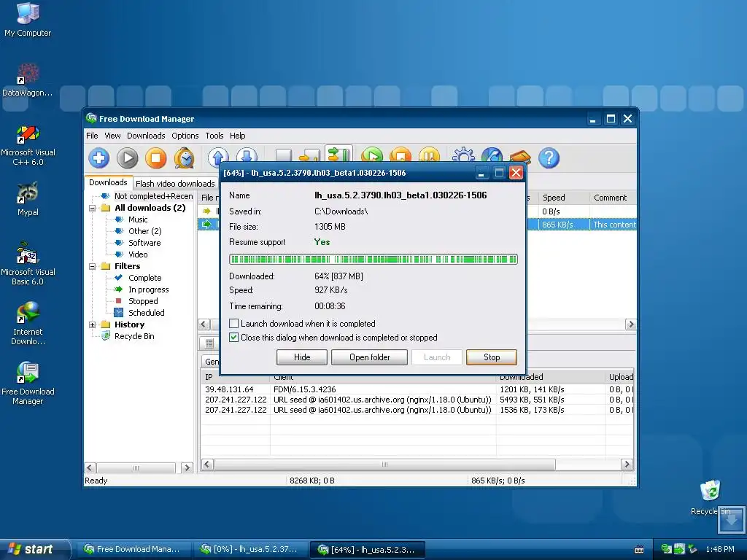Image resolution: width=747 pixels, height=560 pixels.
Task: Open the blue question mark Help icon
Action: [549, 157]
